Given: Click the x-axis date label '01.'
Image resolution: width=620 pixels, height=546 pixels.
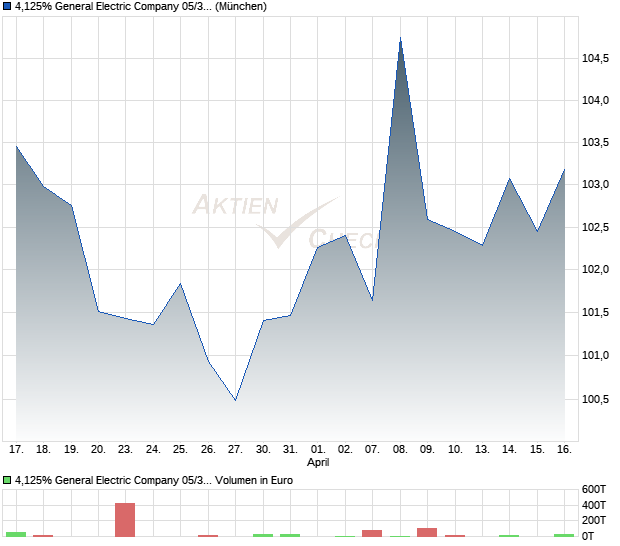Looking at the screenshot, I should coord(318,450).
